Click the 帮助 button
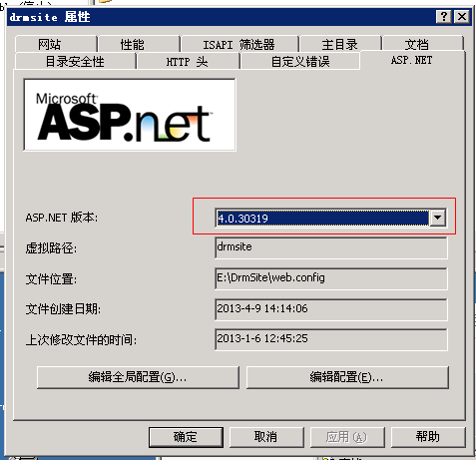The height and width of the screenshot is (460, 476). (428, 437)
